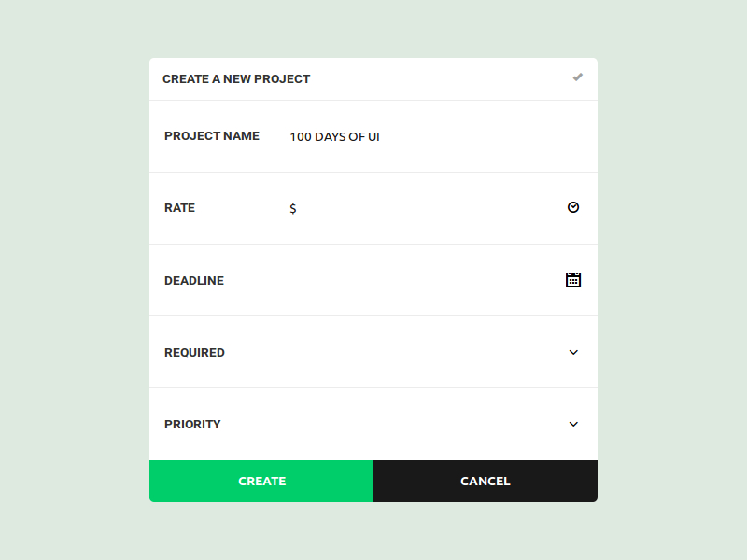The height and width of the screenshot is (560, 747).
Task: Click the "Project Name" label
Action: coord(212,136)
